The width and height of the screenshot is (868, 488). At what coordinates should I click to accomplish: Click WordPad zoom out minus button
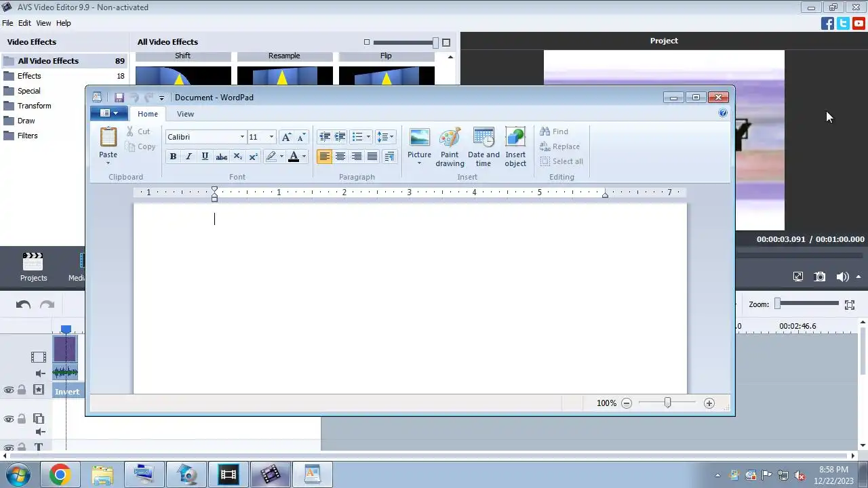pos(627,403)
